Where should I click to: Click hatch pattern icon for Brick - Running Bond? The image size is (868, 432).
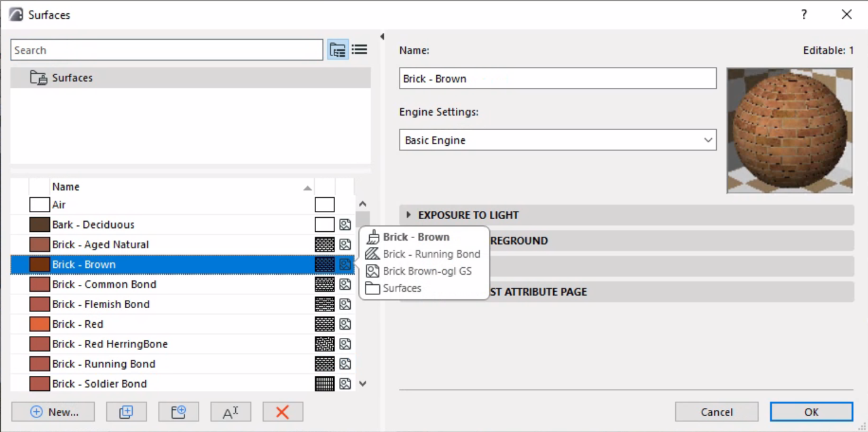tap(324, 364)
